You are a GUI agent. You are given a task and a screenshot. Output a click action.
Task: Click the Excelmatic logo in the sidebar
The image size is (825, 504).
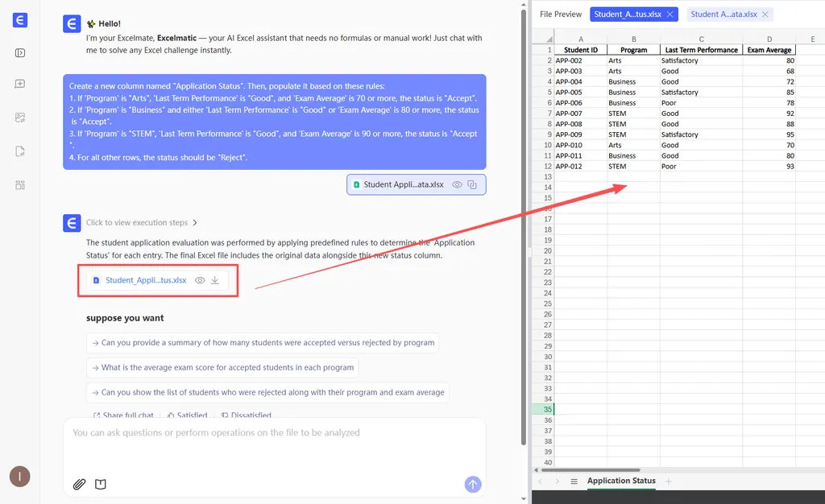click(20, 21)
